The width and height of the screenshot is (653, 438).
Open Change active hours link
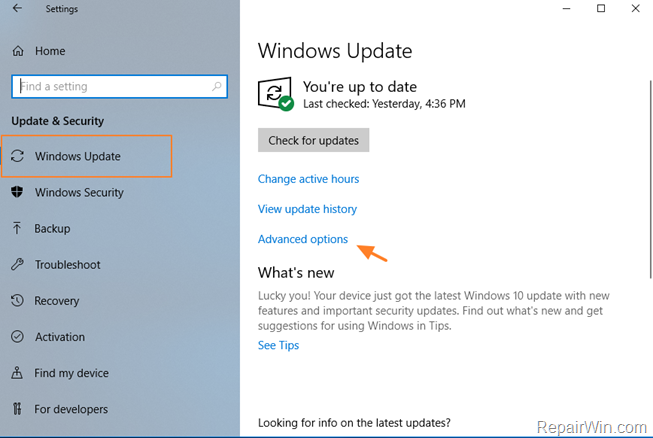(308, 179)
